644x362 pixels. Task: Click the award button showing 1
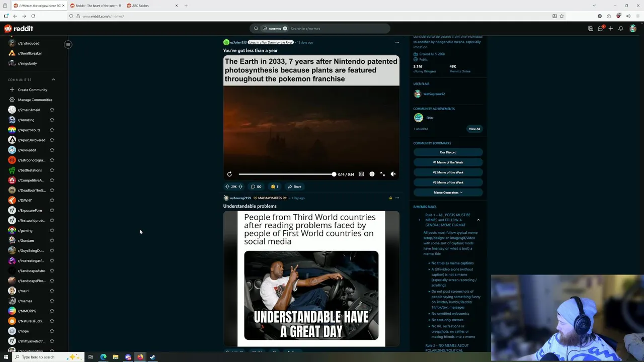[275, 187]
